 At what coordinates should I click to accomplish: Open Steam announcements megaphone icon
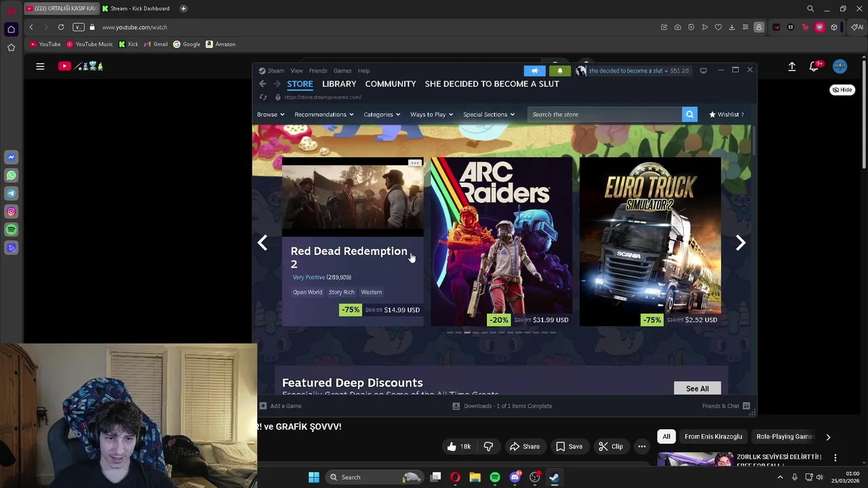(x=534, y=70)
